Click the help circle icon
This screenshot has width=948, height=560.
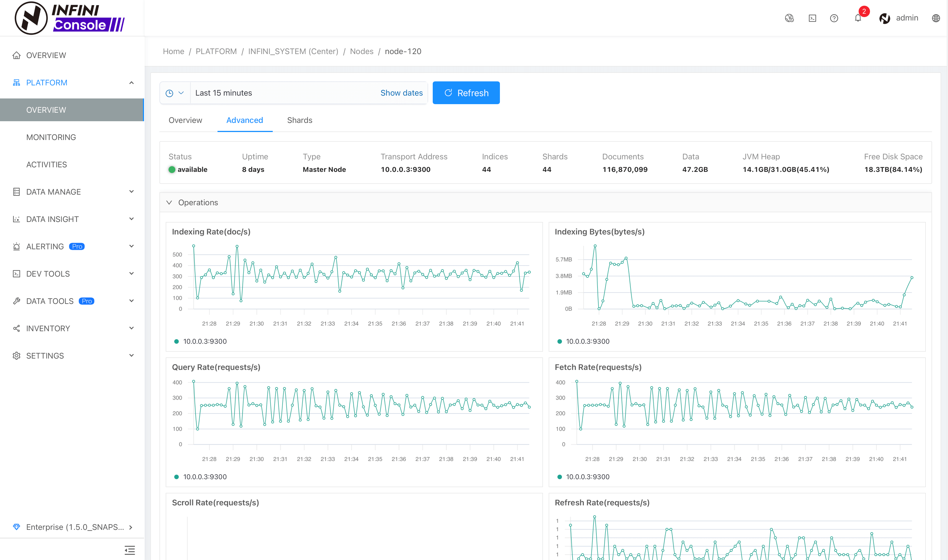(x=834, y=18)
